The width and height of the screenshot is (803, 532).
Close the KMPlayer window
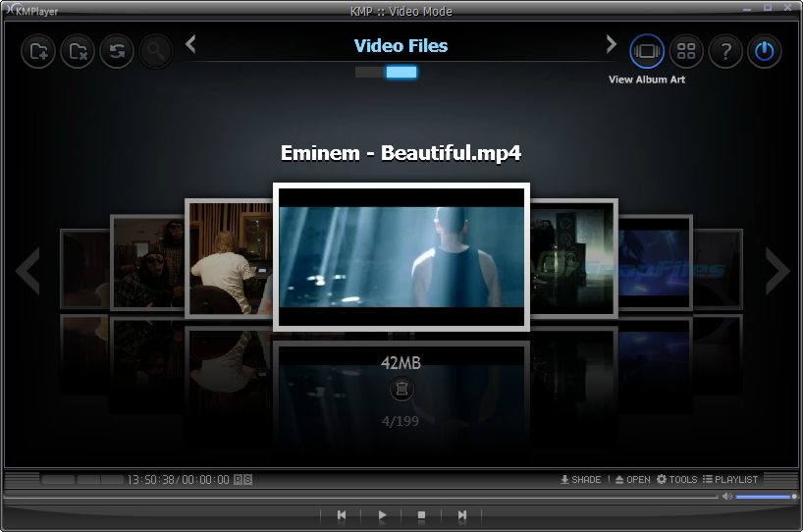(x=788, y=7)
